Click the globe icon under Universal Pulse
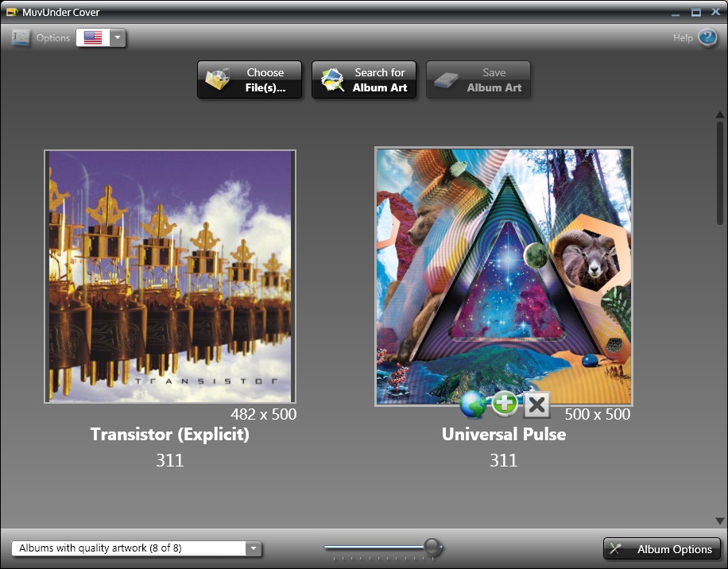Image resolution: width=728 pixels, height=569 pixels. (x=473, y=404)
